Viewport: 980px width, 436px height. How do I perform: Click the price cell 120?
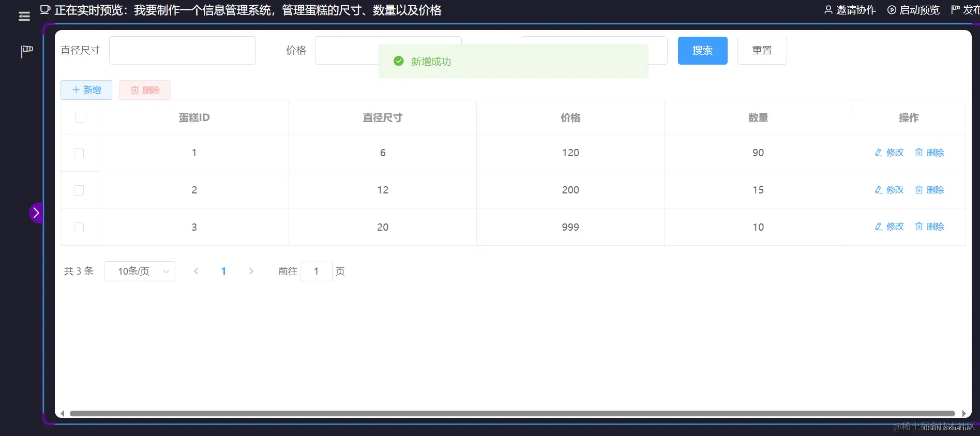click(570, 153)
